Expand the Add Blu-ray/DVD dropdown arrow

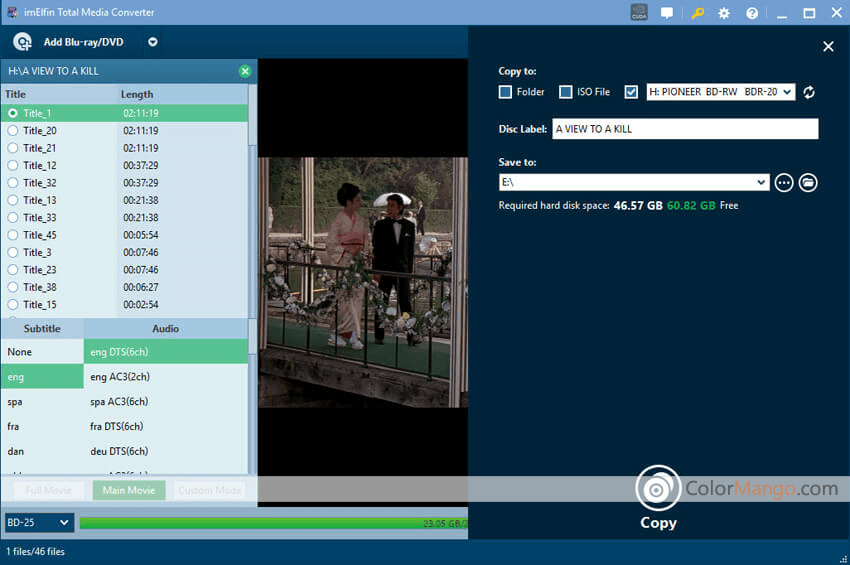coord(153,42)
